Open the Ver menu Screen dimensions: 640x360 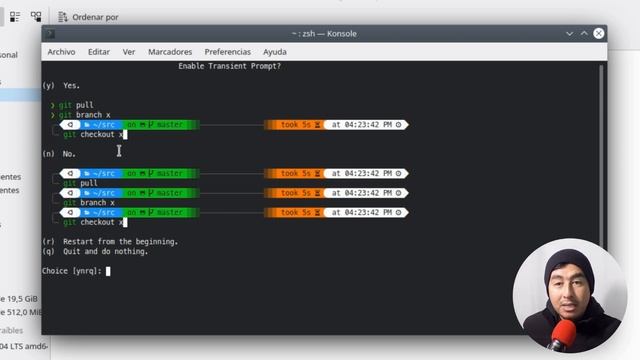tap(129, 52)
